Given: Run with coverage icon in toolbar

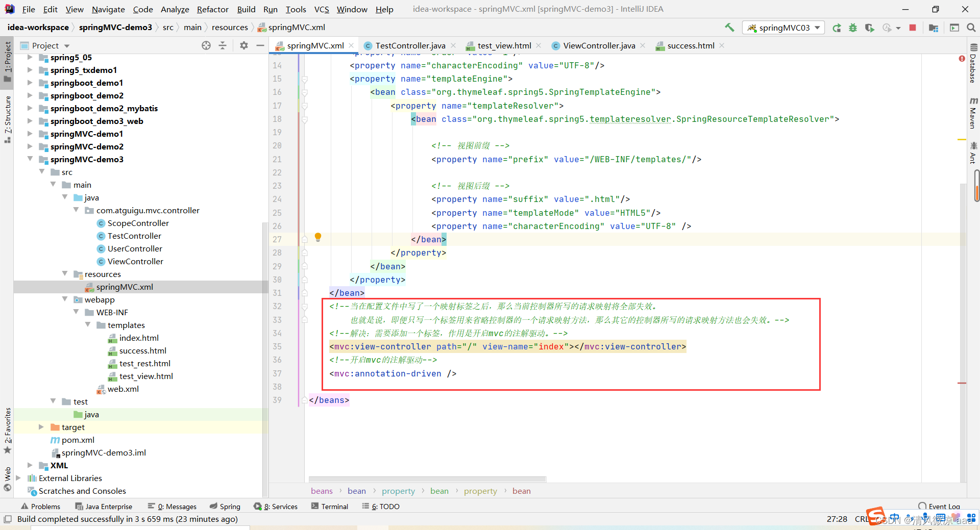Looking at the screenshot, I should point(870,28).
